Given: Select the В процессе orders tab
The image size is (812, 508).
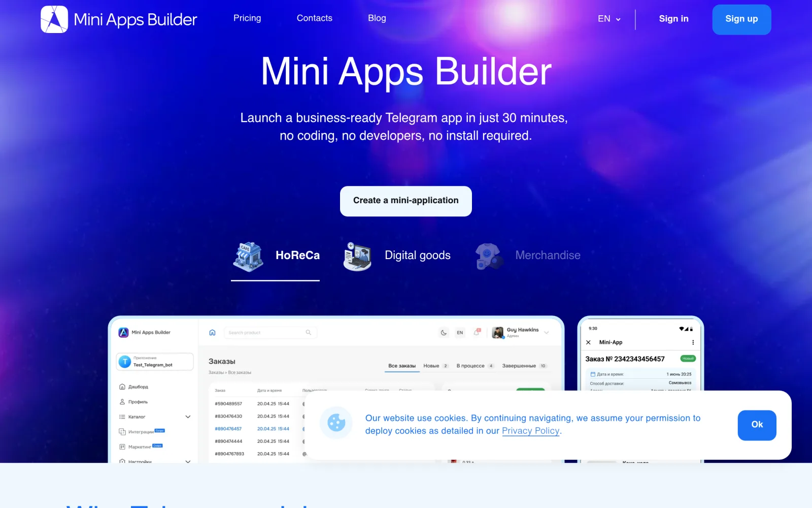Looking at the screenshot, I should click(475, 366).
